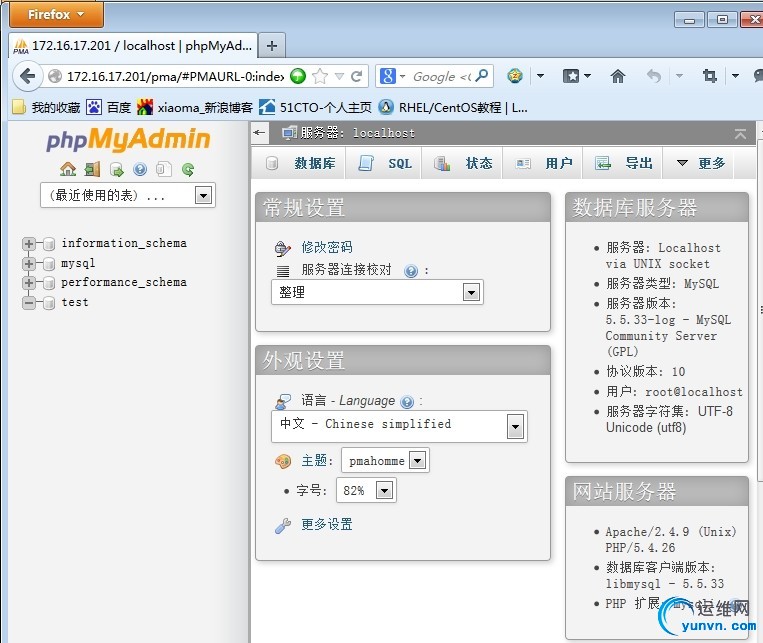Image resolution: width=763 pixels, height=643 pixels.
Task: Click the bookmarks star toolbar icon
Action: pos(570,76)
